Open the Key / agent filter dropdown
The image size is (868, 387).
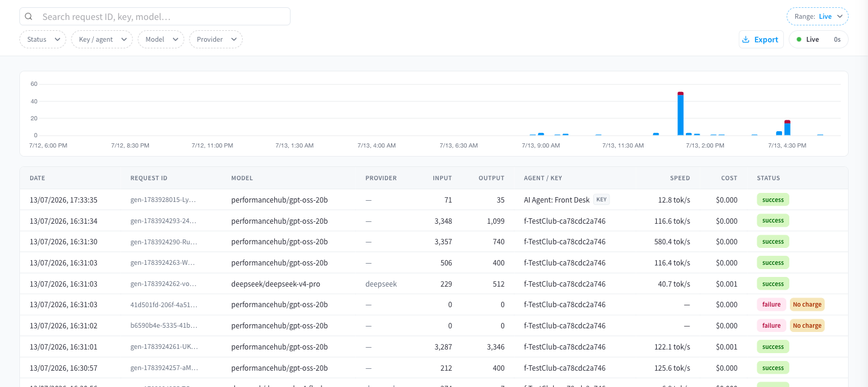pyautogui.click(x=102, y=39)
